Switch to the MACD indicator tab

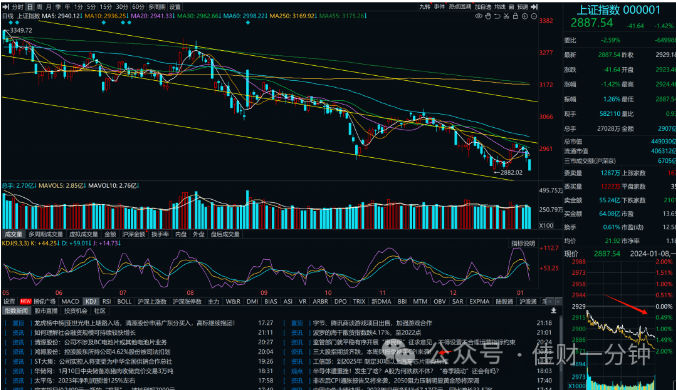click(x=70, y=301)
